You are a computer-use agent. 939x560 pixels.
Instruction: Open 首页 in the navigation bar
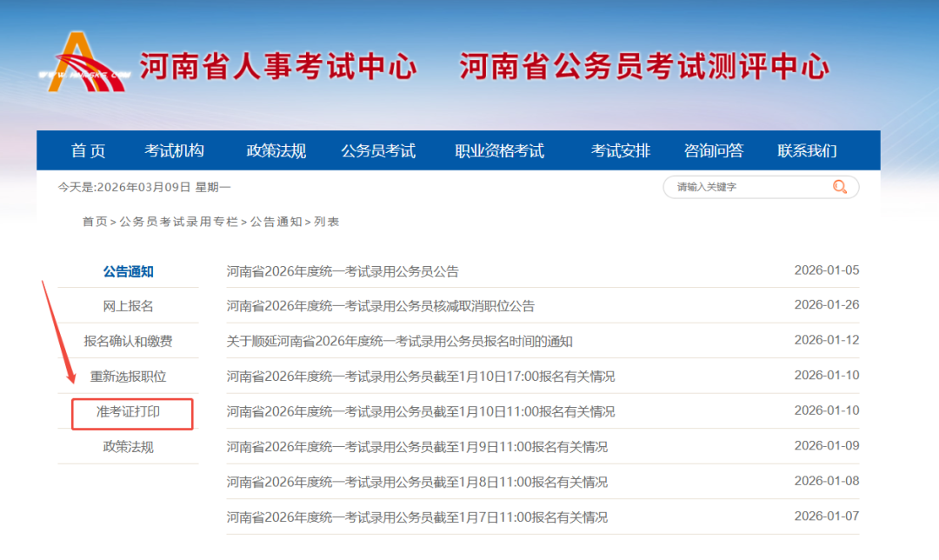[x=88, y=151]
